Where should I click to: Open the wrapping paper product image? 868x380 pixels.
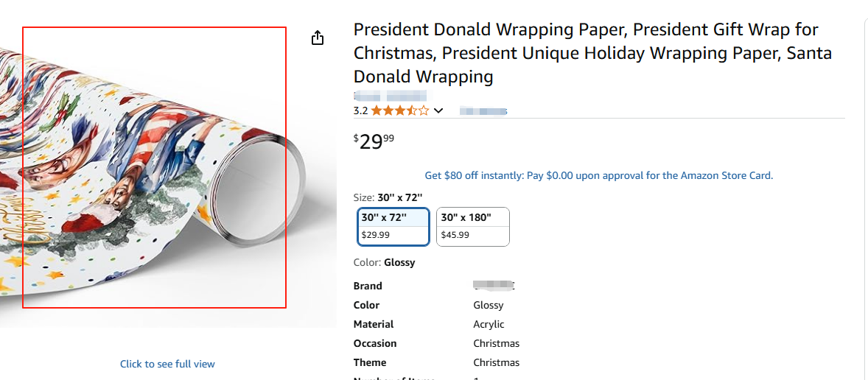coord(154,168)
